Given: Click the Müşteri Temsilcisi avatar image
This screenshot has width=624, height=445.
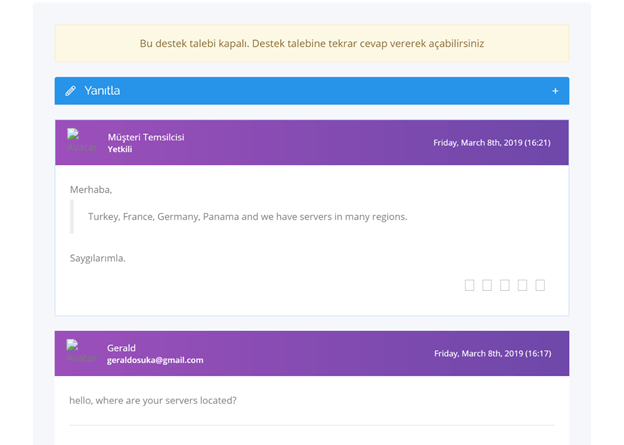Looking at the screenshot, I should [82, 140].
